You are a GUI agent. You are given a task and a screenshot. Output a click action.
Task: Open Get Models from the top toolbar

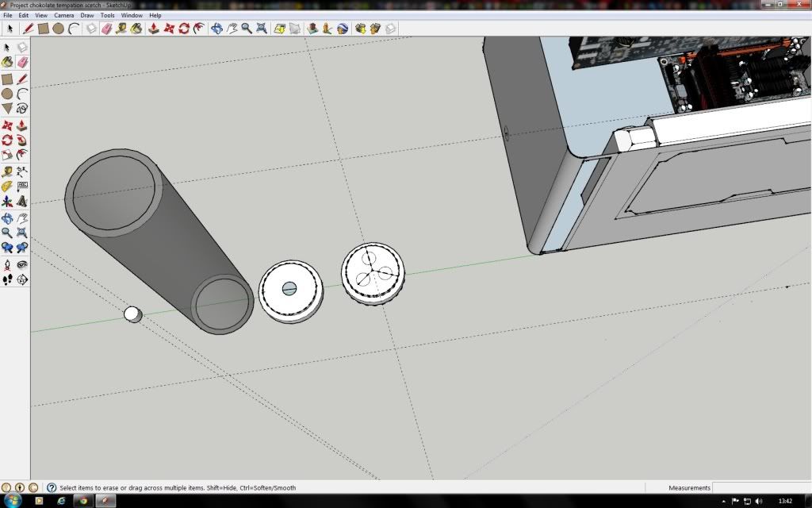[360, 29]
